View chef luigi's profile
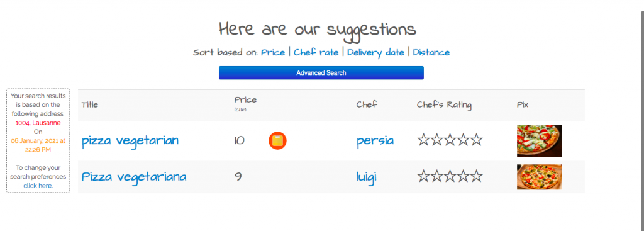The image size is (644, 231). 367,177
